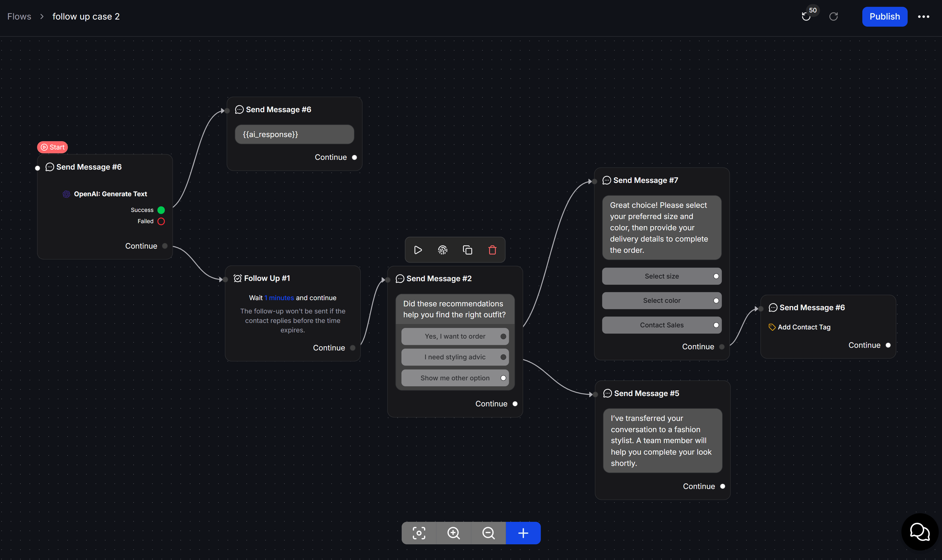Click the 'Contact Sales' option button

pos(662,325)
